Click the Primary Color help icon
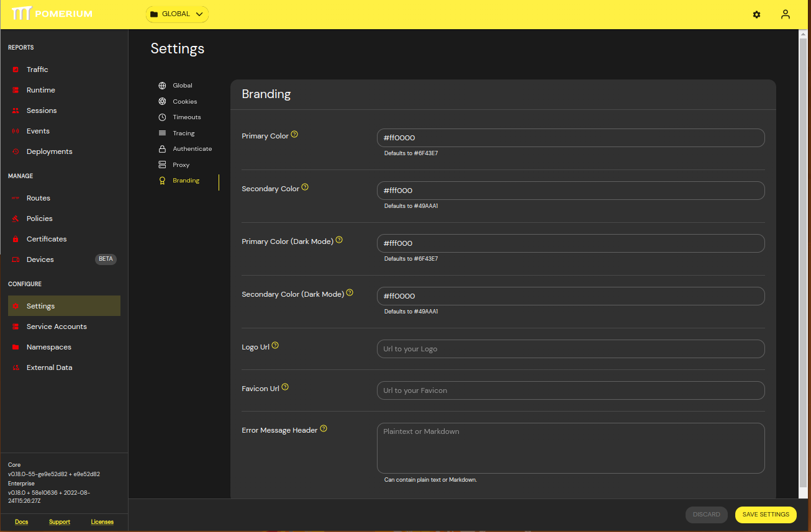Viewport: 811px width, 532px height. [294, 133]
